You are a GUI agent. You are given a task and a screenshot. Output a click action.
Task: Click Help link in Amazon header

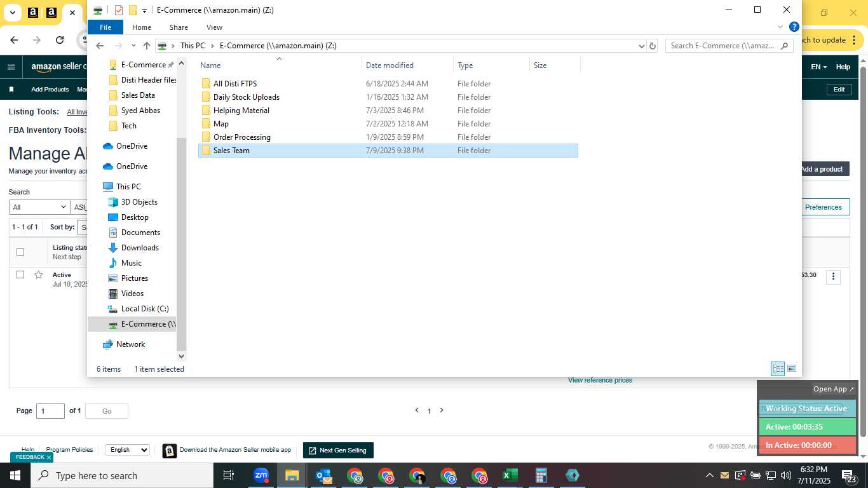point(843,67)
